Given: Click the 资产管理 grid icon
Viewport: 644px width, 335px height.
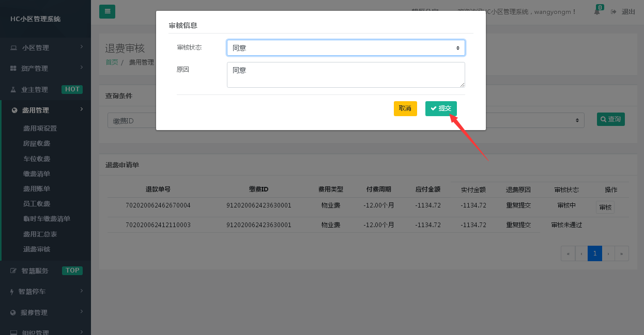Looking at the screenshot, I should pyautogui.click(x=13, y=69).
